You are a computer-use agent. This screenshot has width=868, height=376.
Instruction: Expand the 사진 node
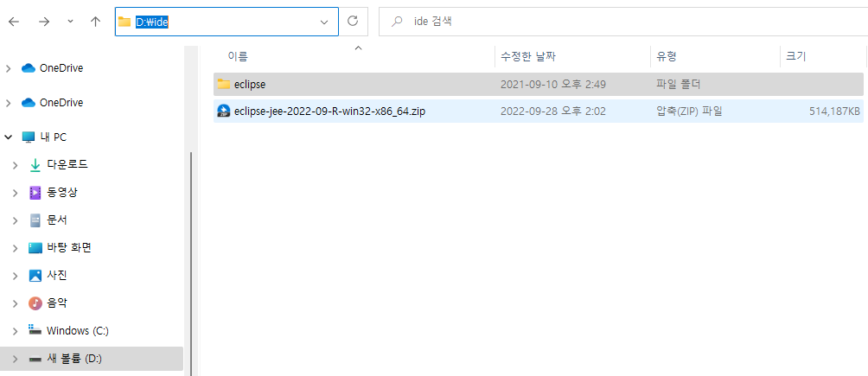tap(16, 275)
